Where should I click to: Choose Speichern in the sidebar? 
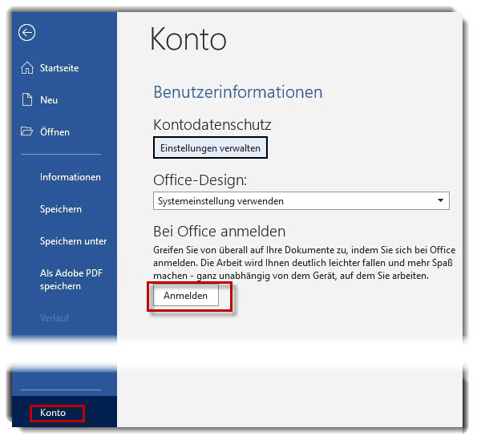61,209
